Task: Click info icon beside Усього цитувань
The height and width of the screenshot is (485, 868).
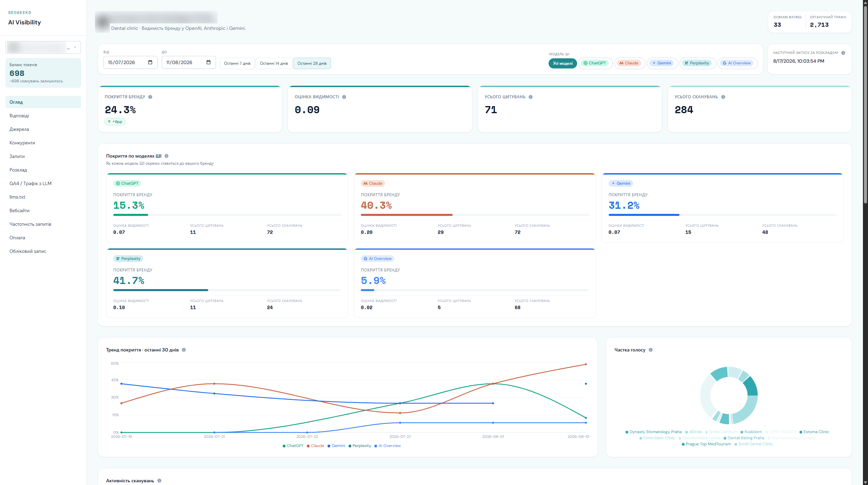Action: click(x=531, y=97)
